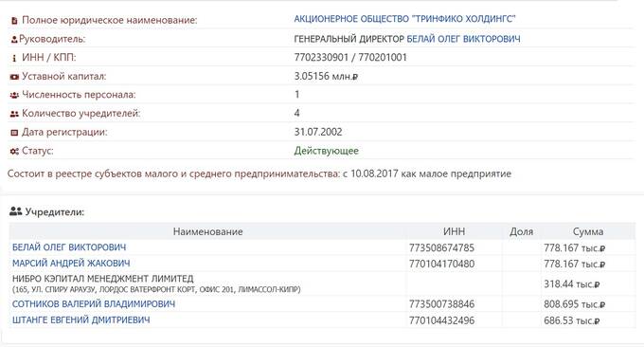Click the money icon next to Уставной капитал
This screenshot has width=644, height=347.
tap(14, 77)
